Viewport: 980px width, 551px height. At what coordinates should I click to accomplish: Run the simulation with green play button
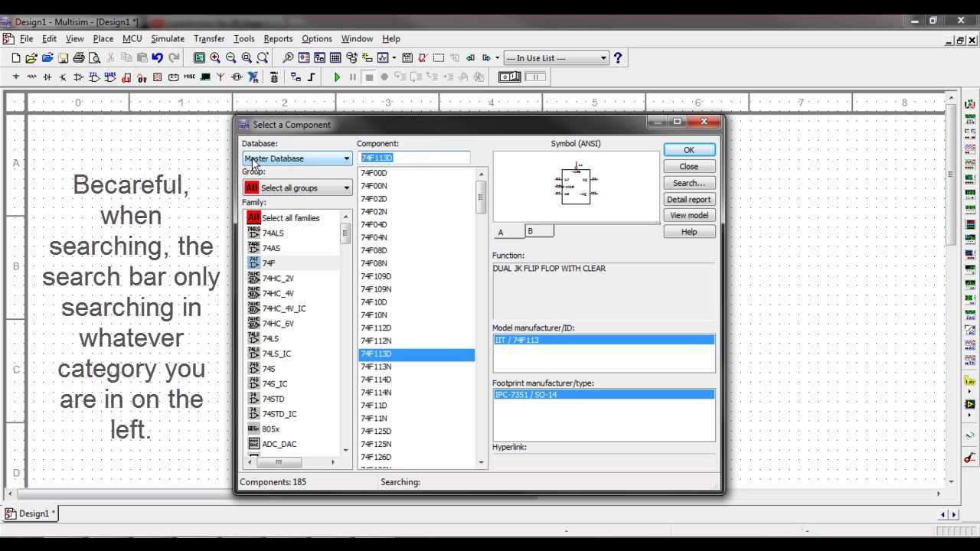click(337, 77)
